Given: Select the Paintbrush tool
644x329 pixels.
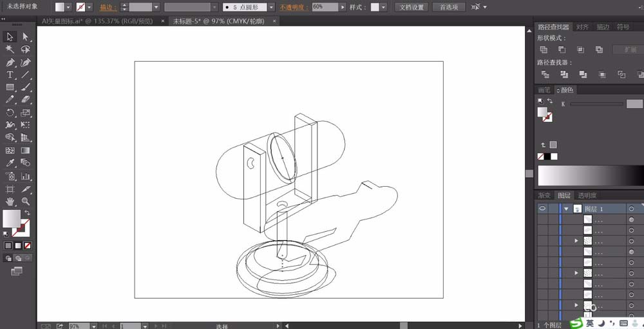Looking at the screenshot, I should 26,87.
